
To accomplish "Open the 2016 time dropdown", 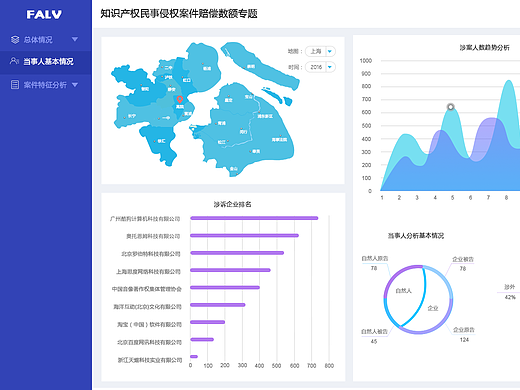I will click(320, 67).
